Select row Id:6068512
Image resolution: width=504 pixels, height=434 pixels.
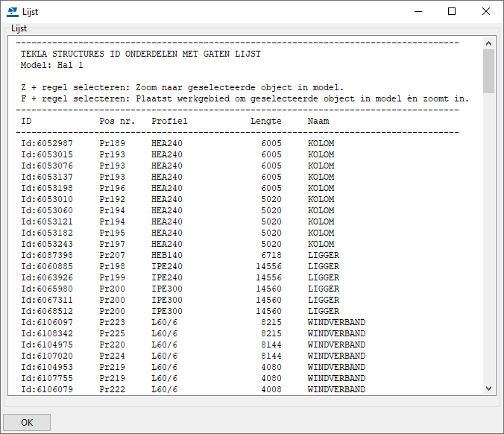point(180,311)
